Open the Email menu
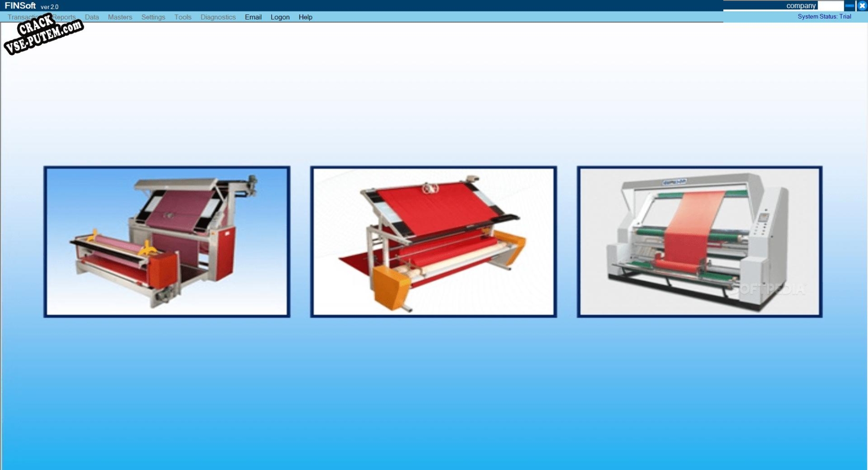Image resolution: width=868 pixels, height=470 pixels. point(253,17)
